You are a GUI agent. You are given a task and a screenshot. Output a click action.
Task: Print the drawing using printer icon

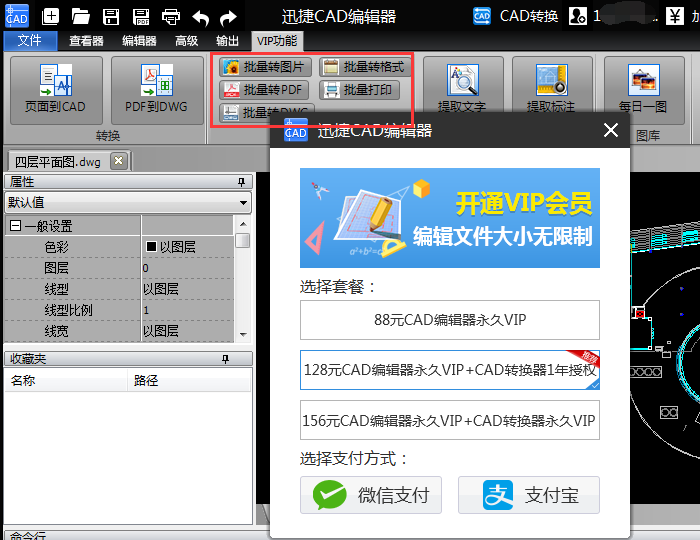pyautogui.click(x=171, y=17)
